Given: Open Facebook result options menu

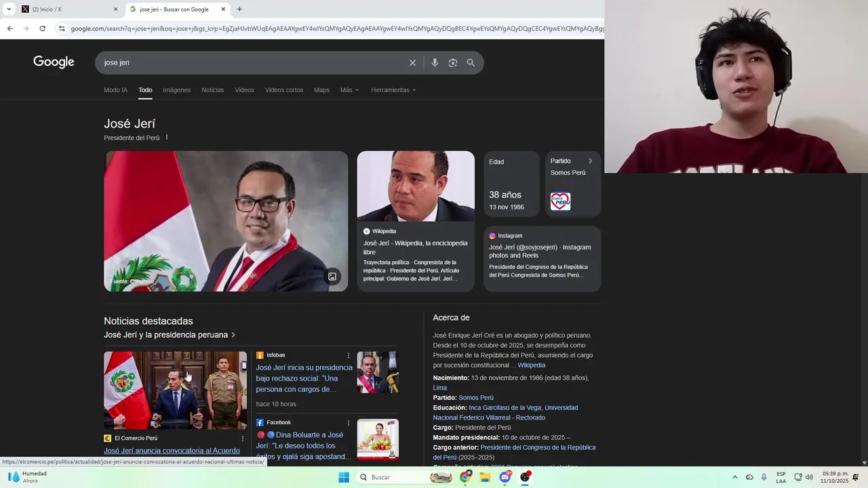Looking at the screenshot, I should tap(349, 423).
